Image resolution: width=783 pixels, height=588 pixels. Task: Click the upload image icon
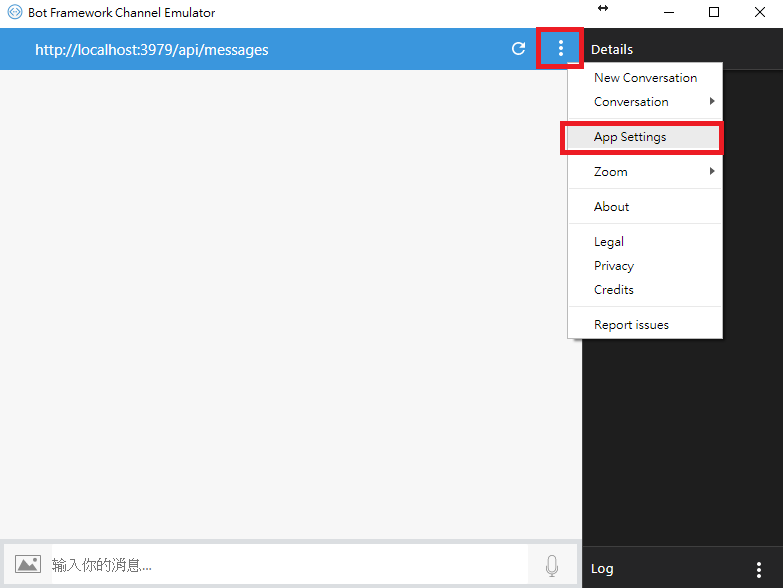pyautogui.click(x=27, y=565)
